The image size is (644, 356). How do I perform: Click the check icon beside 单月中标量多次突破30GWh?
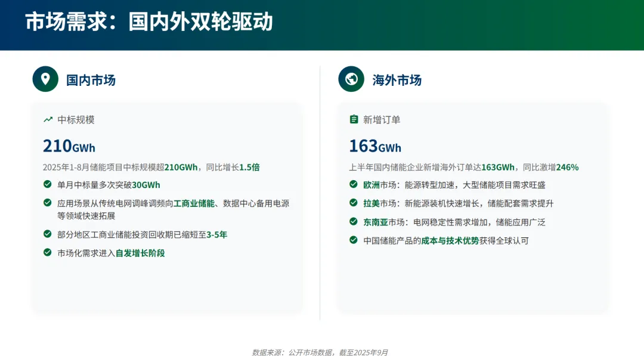(48, 185)
